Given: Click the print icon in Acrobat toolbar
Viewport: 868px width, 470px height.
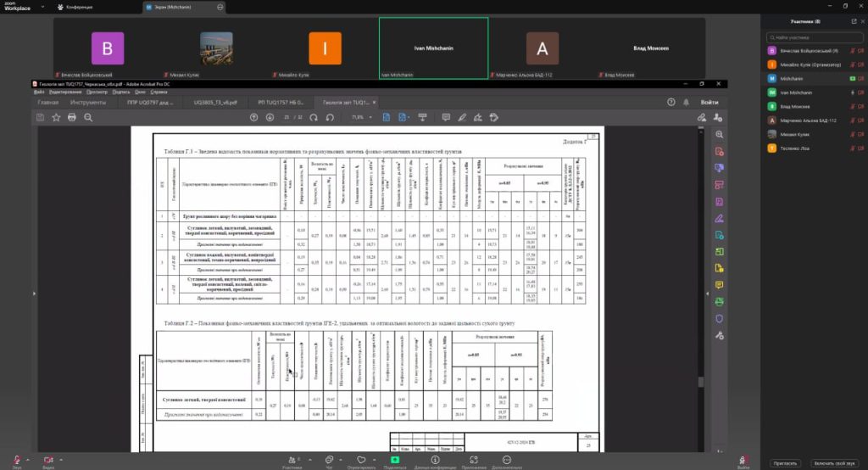Looking at the screenshot, I should pos(72,117).
